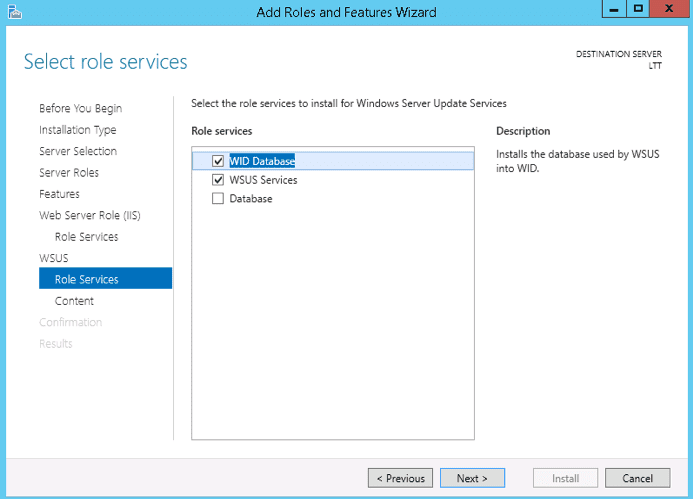The height and width of the screenshot is (499, 693).
Task: Go to the Content step
Action: [74, 301]
